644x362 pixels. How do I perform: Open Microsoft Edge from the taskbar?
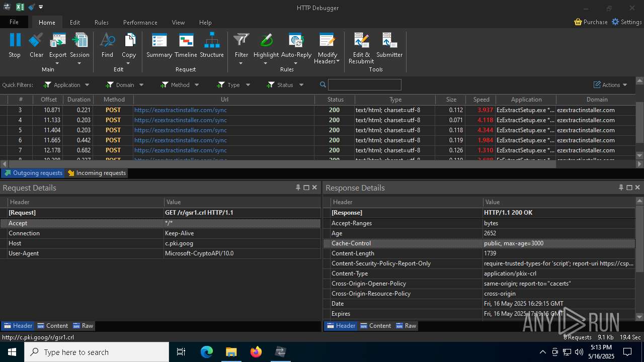(207, 352)
